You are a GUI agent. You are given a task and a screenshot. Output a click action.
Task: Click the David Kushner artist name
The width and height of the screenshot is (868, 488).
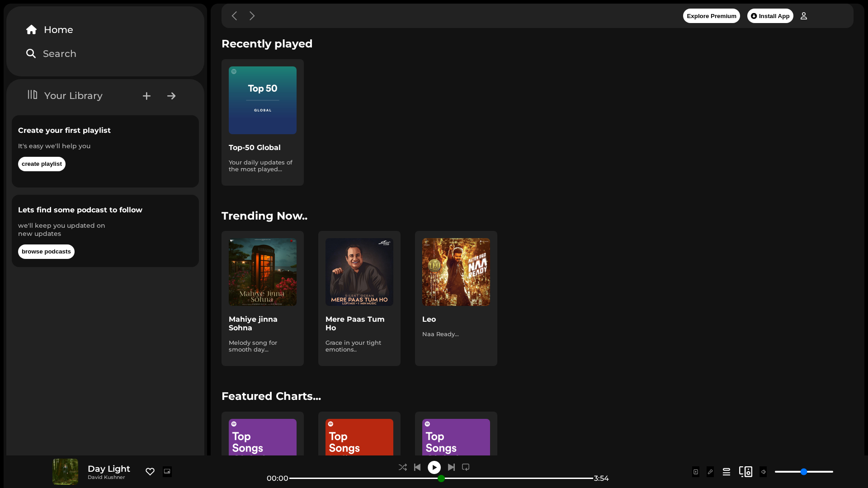[106, 478]
